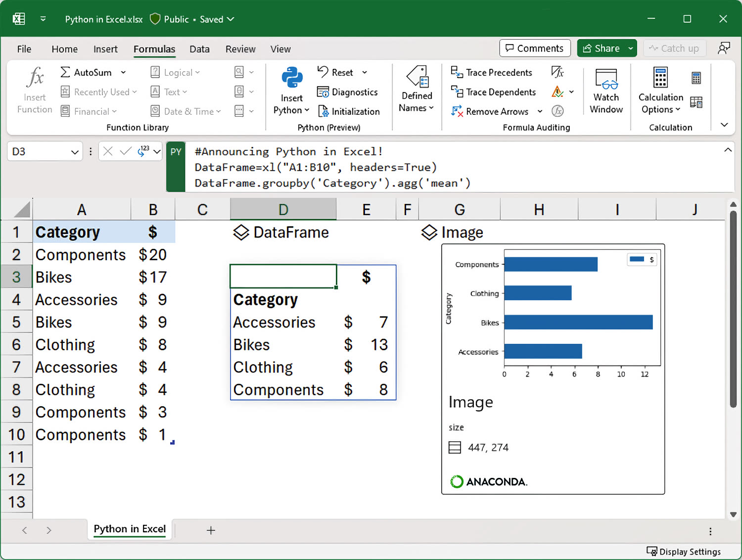This screenshot has width=742, height=560.
Task: Open the Diagnostics pane for Python
Action: pos(348,92)
